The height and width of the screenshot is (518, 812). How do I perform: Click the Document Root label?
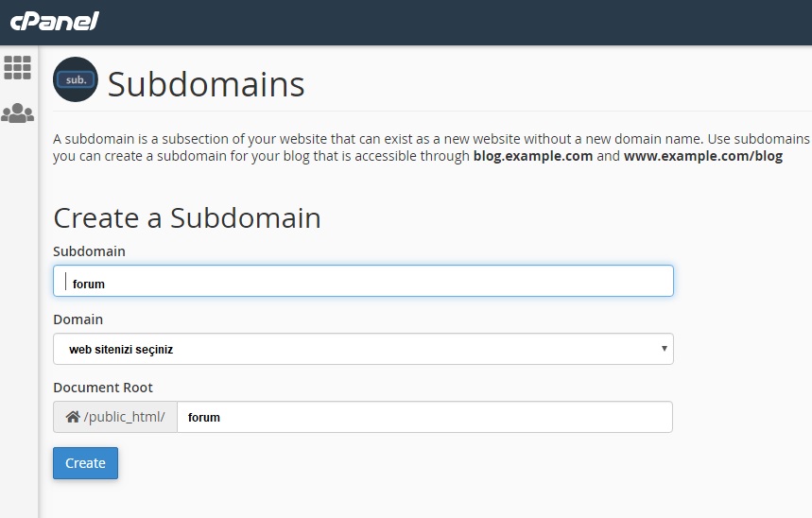[103, 388]
